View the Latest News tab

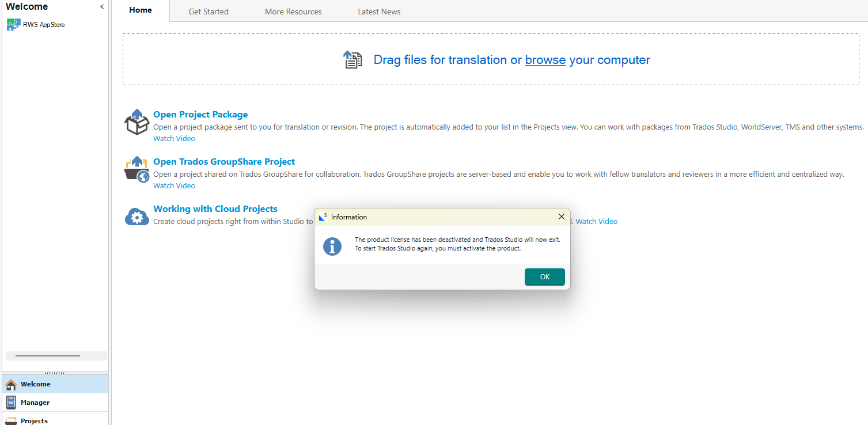coord(378,11)
